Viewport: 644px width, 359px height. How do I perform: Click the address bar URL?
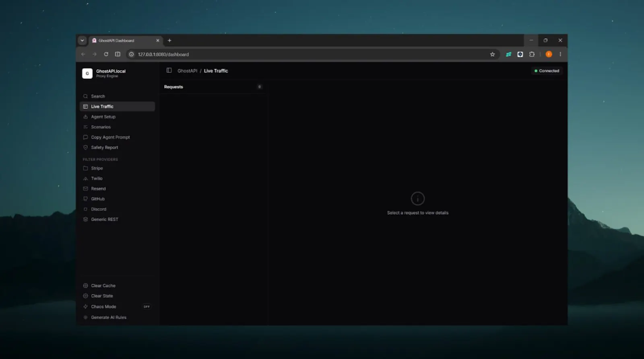pos(163,54)
